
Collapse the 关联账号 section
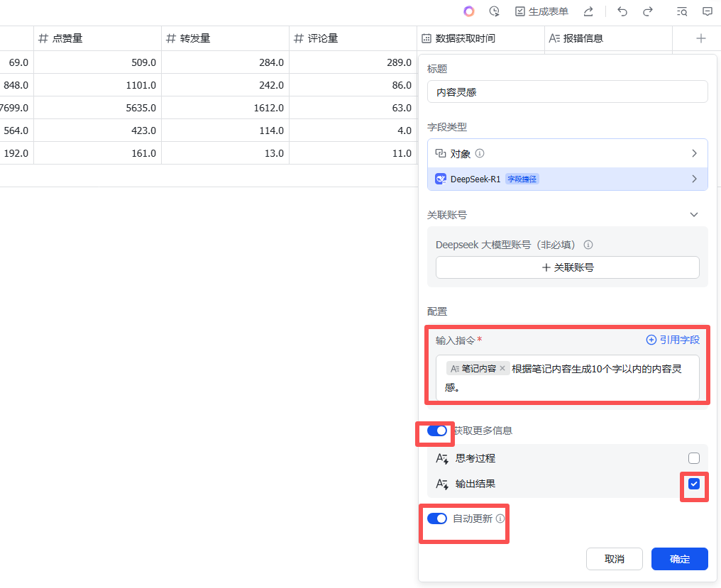click(693, 214)
